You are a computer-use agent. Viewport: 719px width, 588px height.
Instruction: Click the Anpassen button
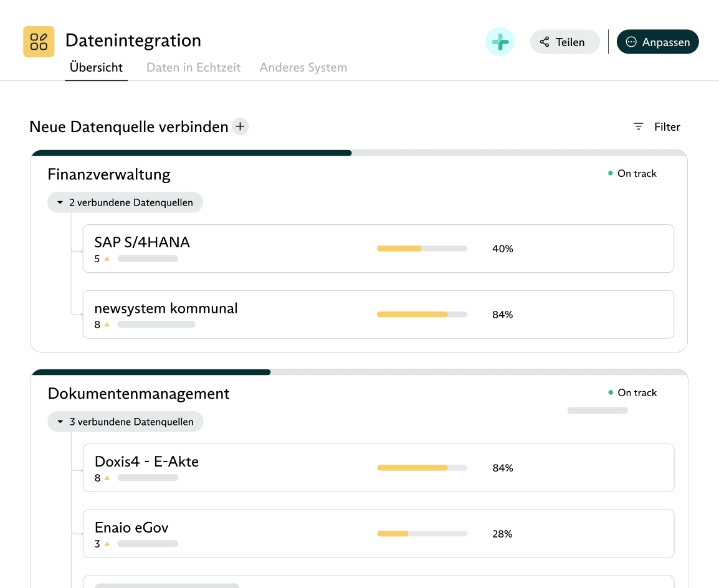point(657,42)
